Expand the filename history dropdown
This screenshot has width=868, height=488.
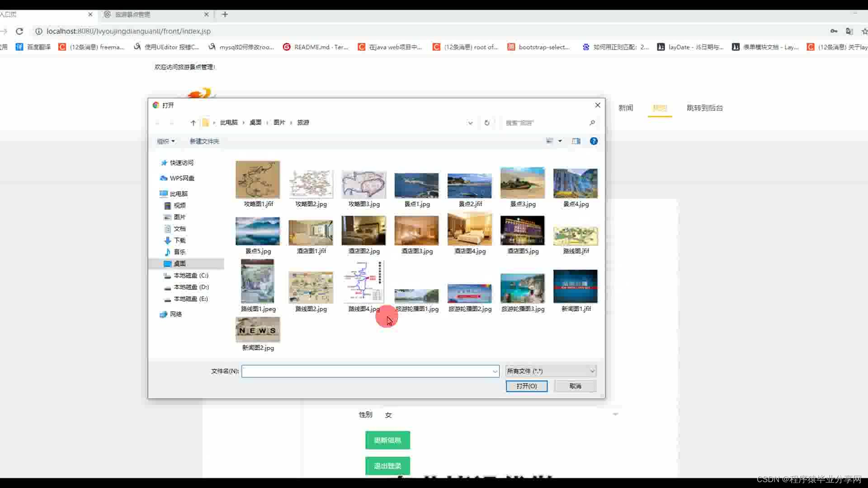495,371
